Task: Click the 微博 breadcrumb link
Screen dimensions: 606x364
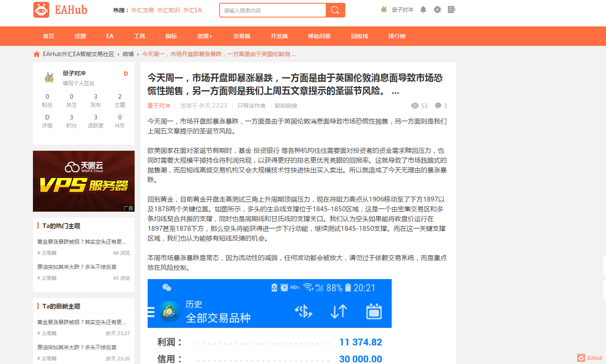Action: pyautogui.click(x=128, y=54)
